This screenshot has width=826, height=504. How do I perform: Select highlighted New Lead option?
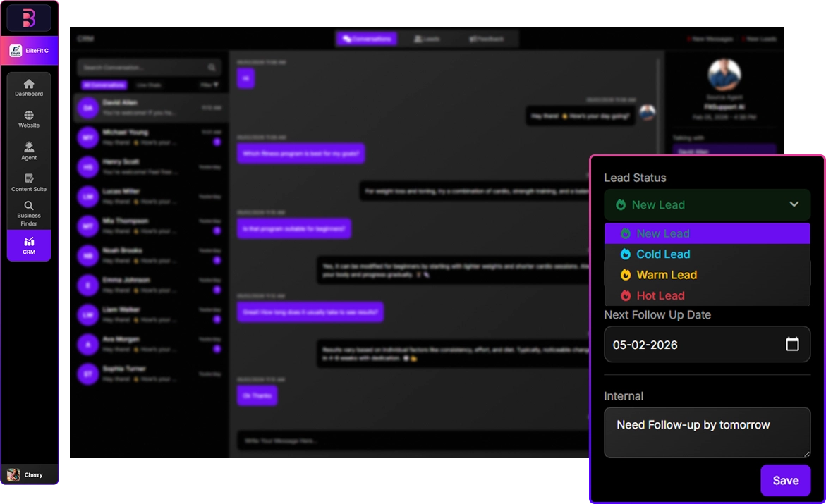(x=662, y=233)
